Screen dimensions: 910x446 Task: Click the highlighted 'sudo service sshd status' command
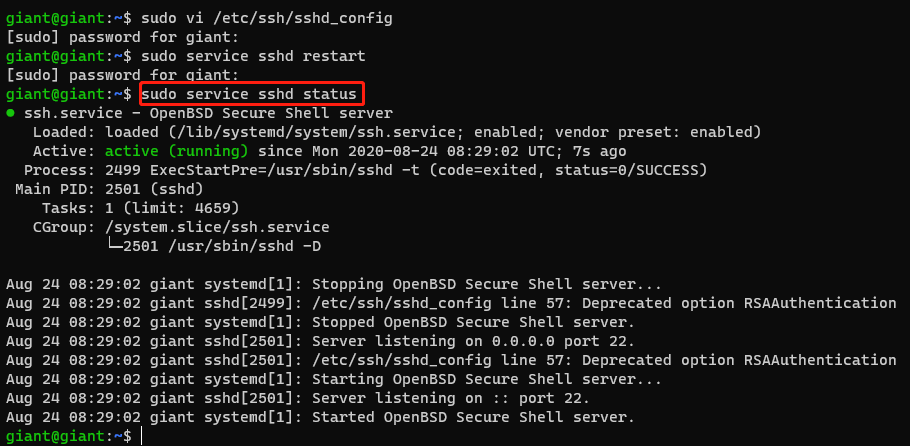click(249, 95)
